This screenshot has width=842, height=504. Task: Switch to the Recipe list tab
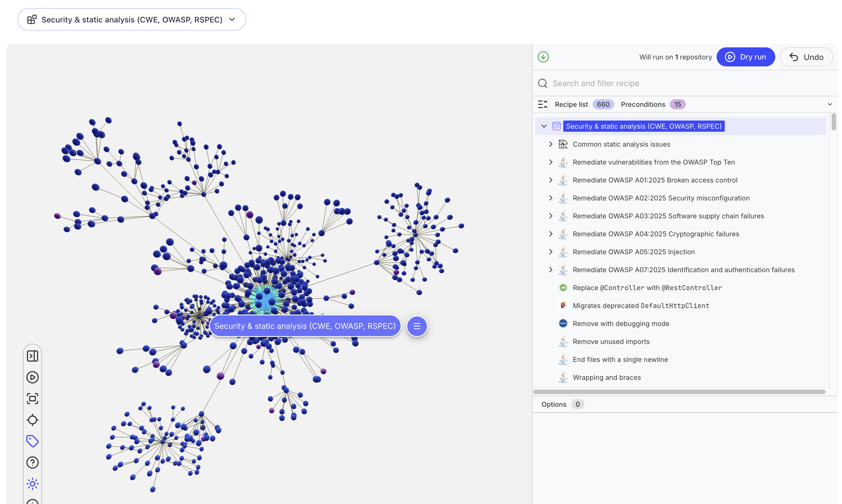(571, 104)
